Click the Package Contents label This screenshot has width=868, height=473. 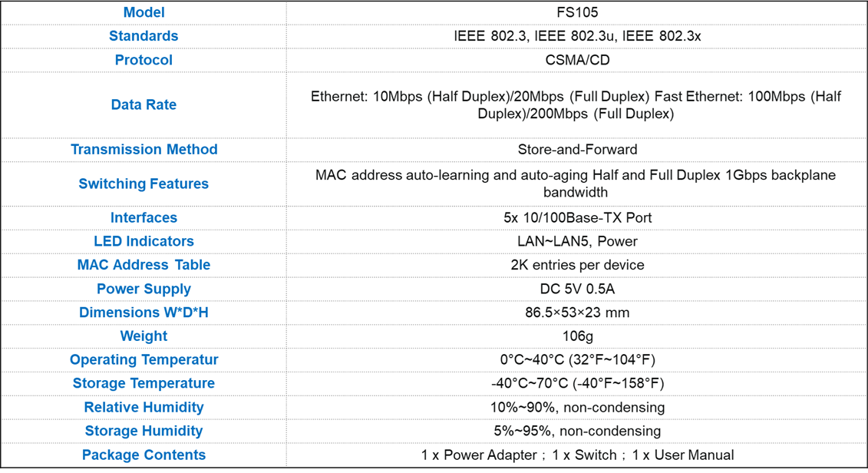pos(144,455)
